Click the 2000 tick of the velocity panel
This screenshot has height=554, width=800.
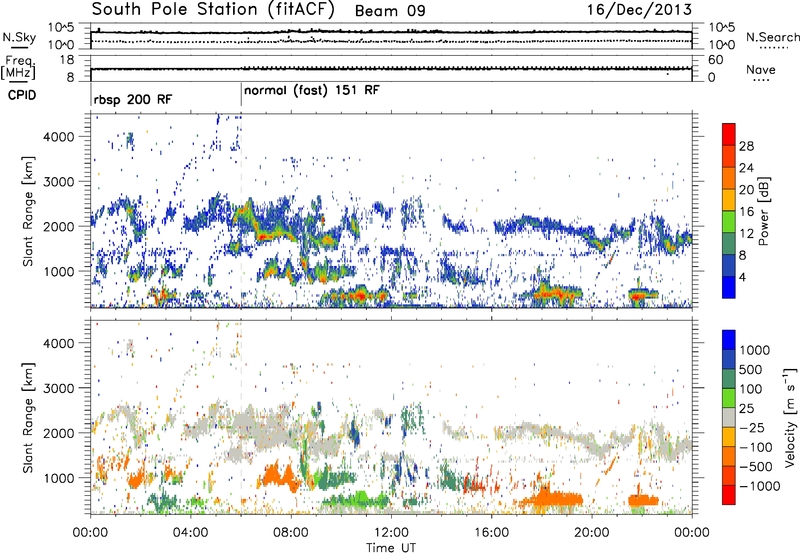[58, 433]
